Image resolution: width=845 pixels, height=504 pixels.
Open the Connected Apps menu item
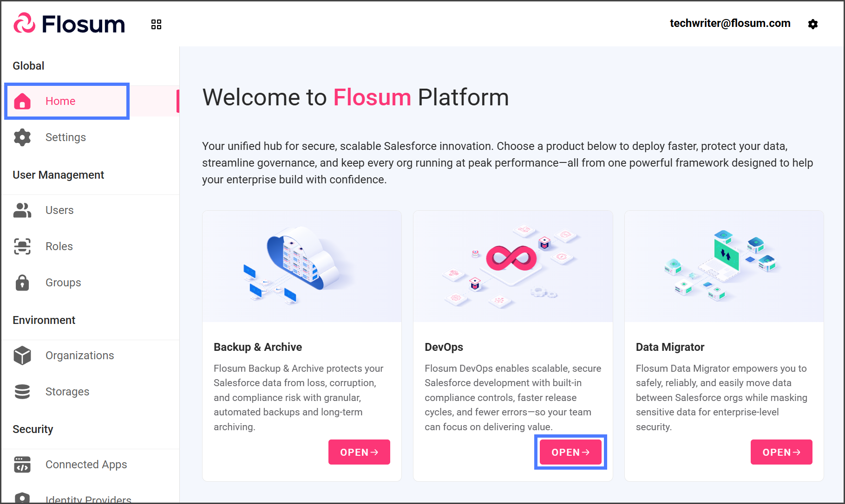[86, 465]
